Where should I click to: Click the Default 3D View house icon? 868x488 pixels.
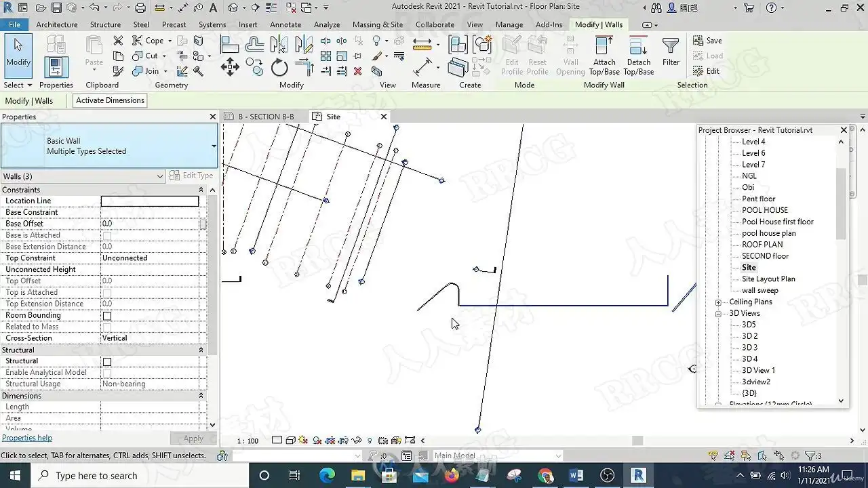[233, 8]
